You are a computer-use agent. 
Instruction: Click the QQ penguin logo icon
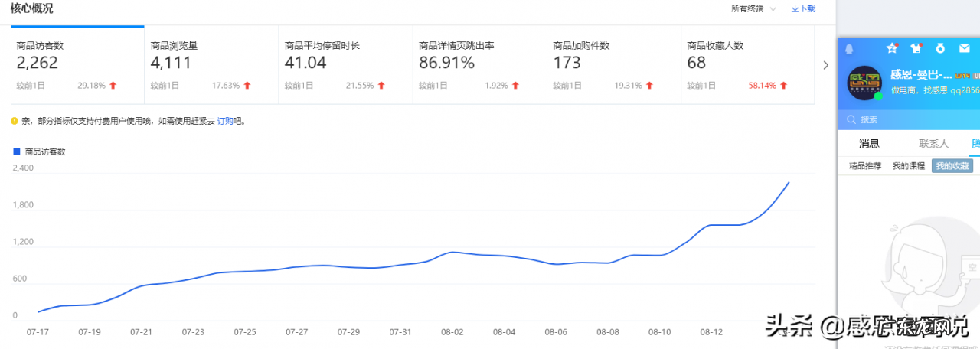coord(849,48)
